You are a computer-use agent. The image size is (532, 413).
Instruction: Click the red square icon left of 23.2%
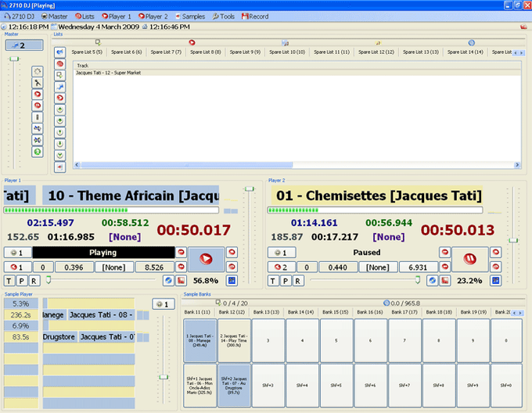(x=445, y=281)
